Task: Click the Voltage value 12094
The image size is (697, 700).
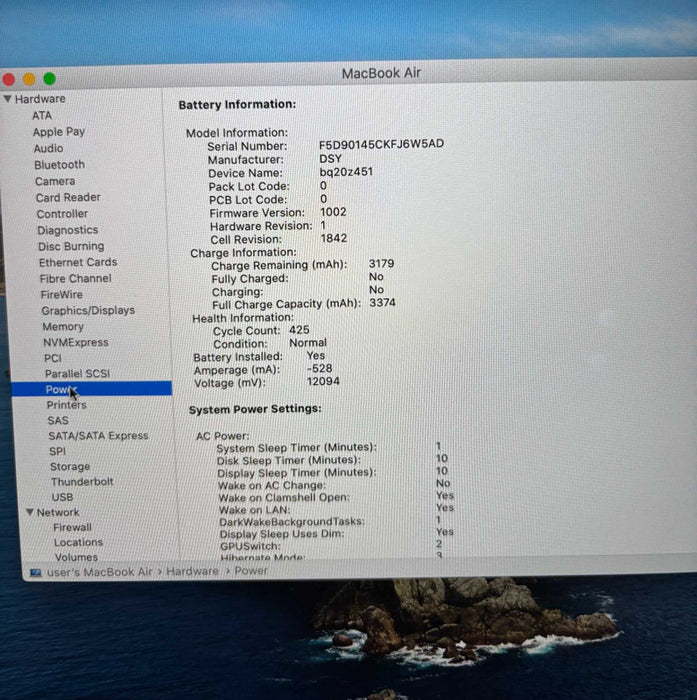Action: pos(323,382)
